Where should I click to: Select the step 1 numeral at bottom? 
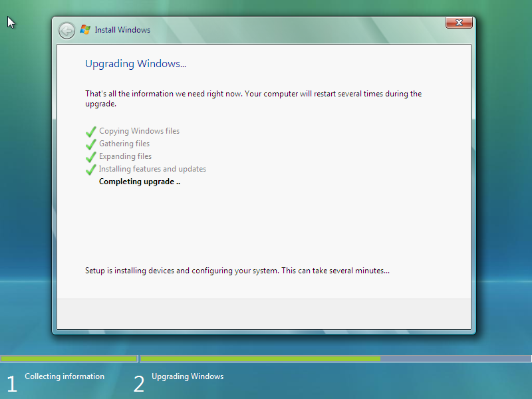pyautogui.click(x=11, y=383)
